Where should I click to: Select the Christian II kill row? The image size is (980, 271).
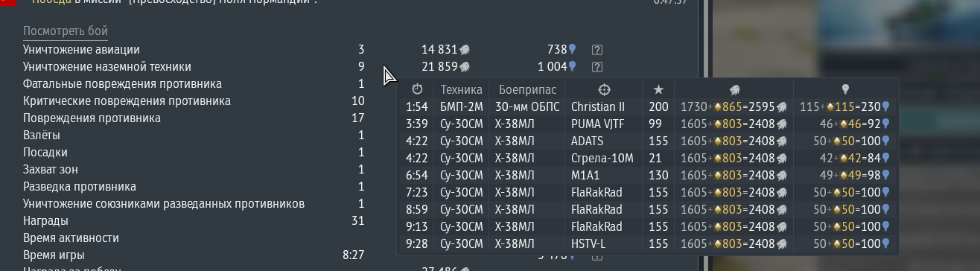(x=647, y=106)
